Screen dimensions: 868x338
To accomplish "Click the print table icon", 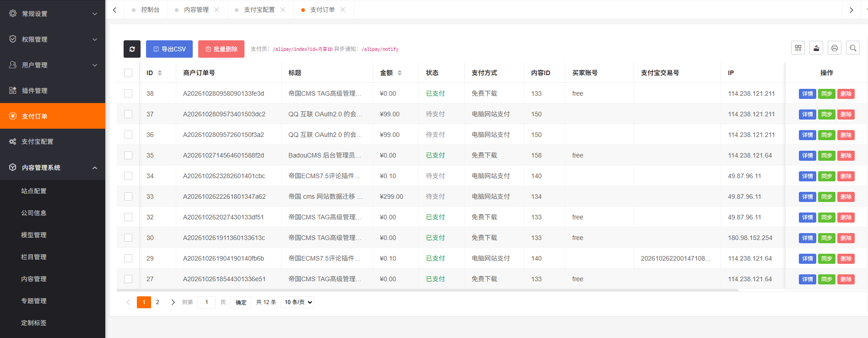I will [835, 48].
